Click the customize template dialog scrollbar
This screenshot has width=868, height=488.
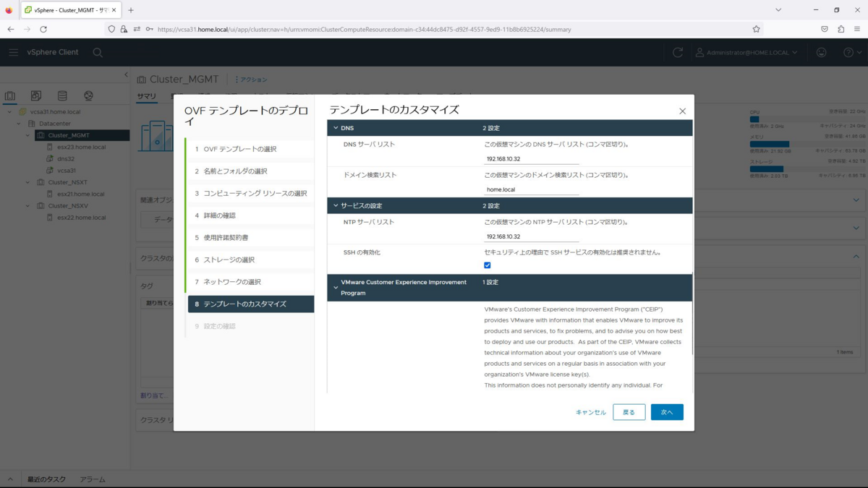(x=692, y=313)
